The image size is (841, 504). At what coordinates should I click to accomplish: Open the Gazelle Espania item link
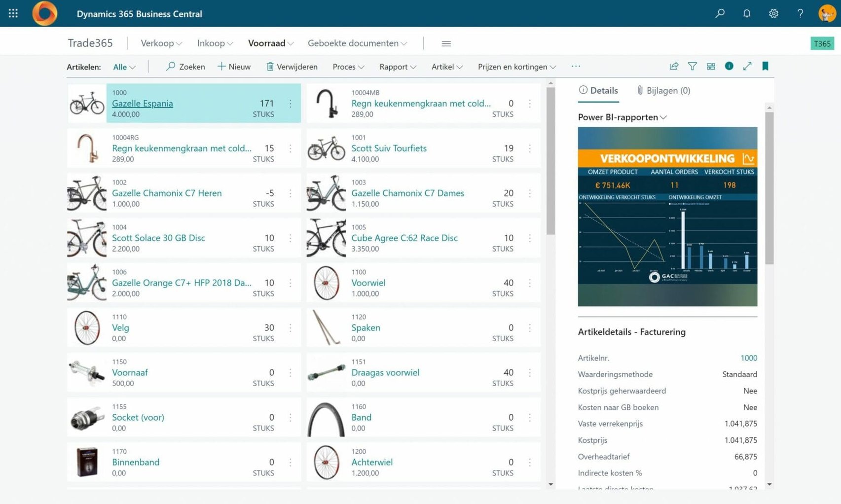pyautogui.click(x=143, y=104)
